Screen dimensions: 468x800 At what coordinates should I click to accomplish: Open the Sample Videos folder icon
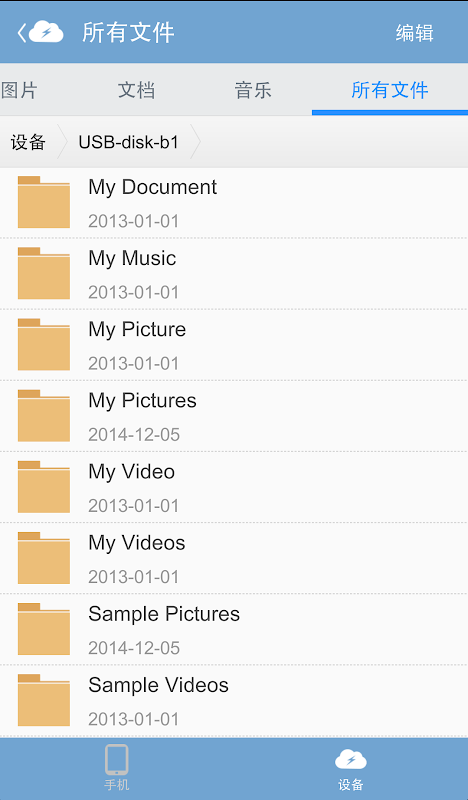point(44,700)
